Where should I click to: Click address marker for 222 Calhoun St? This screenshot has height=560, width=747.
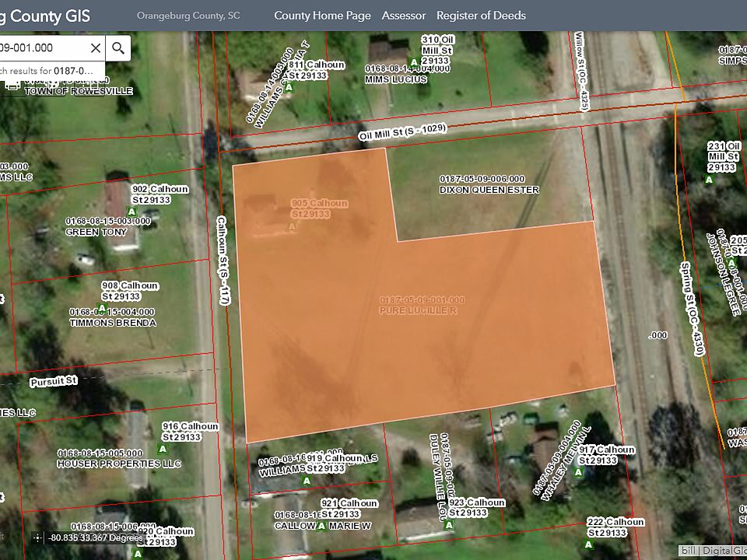pos(588,544)
